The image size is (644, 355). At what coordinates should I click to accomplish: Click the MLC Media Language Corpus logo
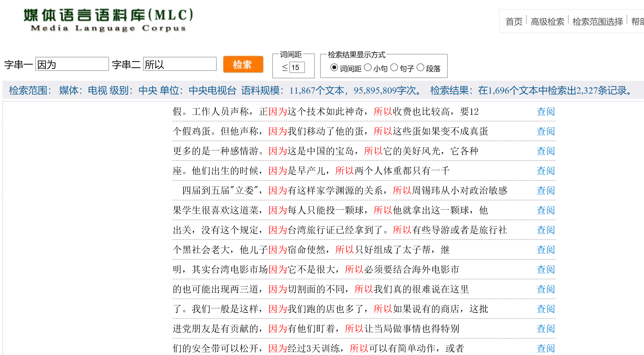point(108,20)
